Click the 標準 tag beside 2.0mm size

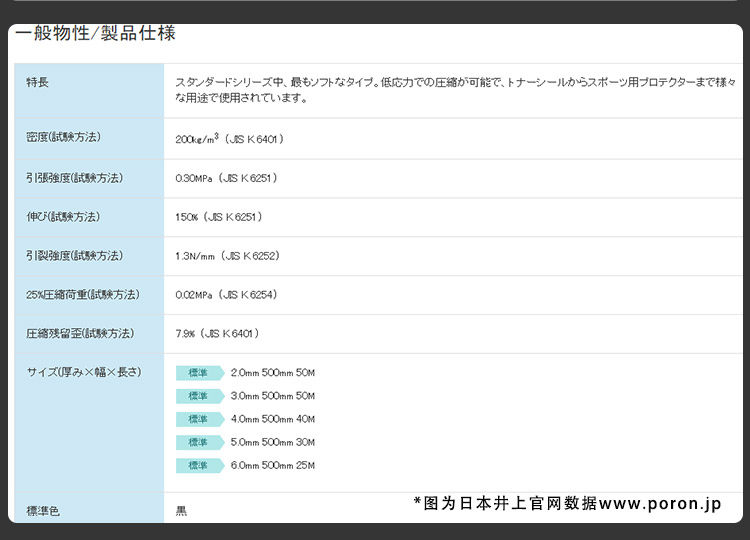[200, 373]
